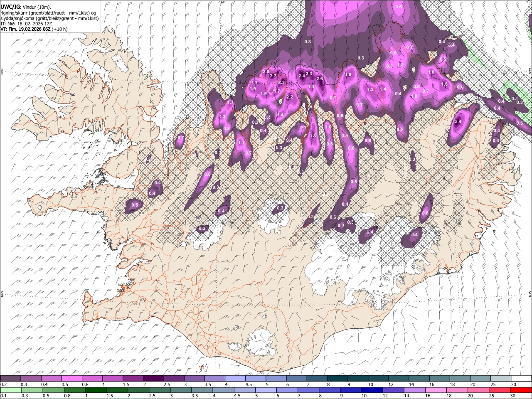Select the palest green 0.1 rain scale swatch
This screenshot has height=399, width=532.
pyautogui.click(x=10, y=390)
